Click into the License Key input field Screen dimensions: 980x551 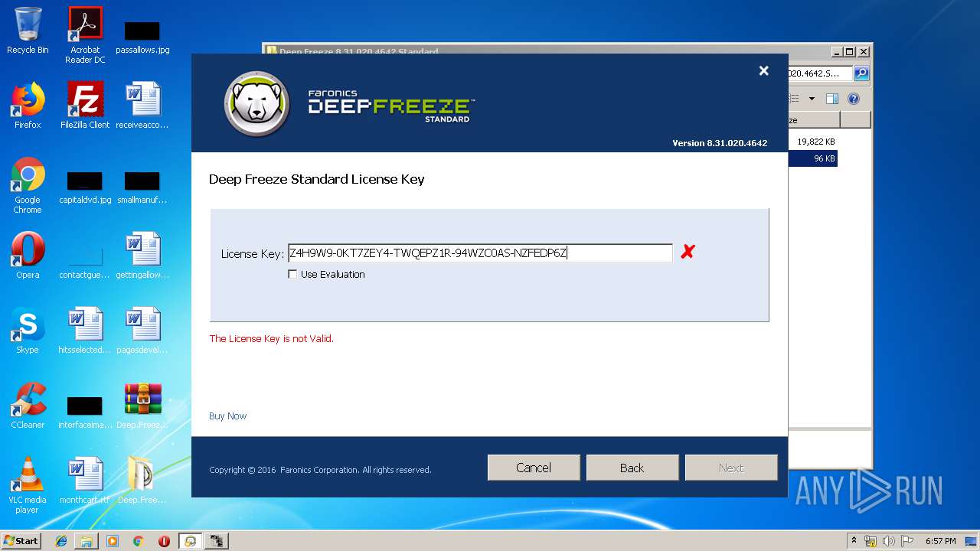pyautogui.click(x=480, y=253)
